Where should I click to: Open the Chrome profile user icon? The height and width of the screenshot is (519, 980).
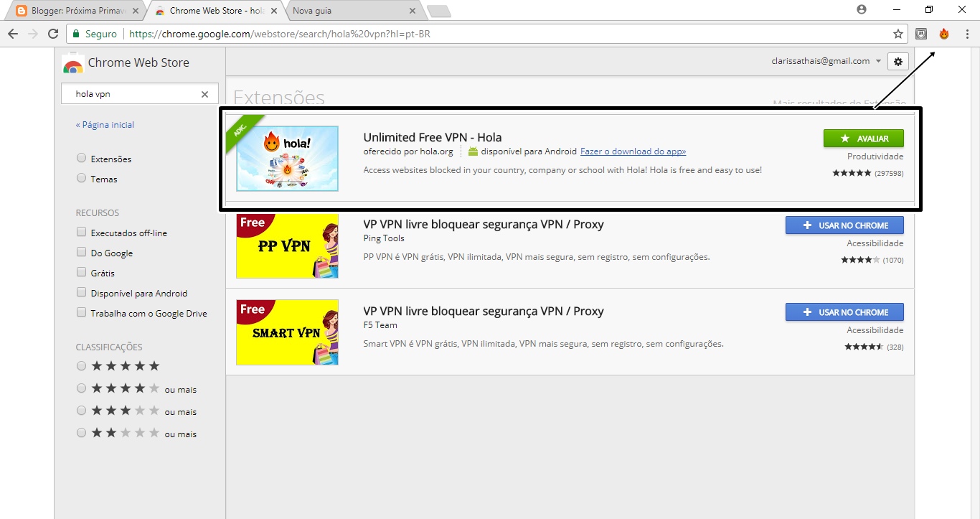[862, 10]
